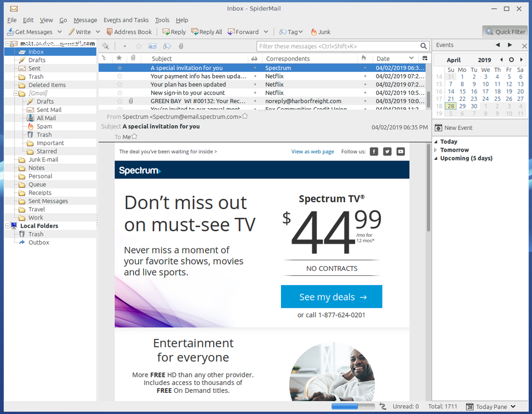Toggle the Quick Filter button
This screenshot has width=532, height=414.
pos(505,32)
